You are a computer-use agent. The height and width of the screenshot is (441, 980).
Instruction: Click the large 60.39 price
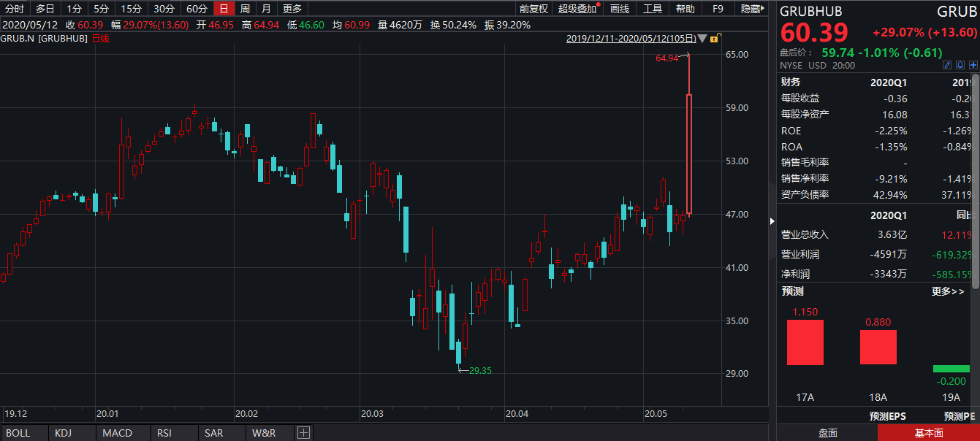pos(814,32)
